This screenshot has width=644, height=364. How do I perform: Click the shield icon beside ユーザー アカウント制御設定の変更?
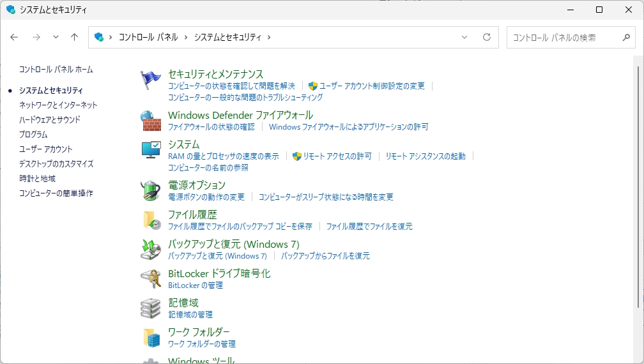(x=313, y=86)
